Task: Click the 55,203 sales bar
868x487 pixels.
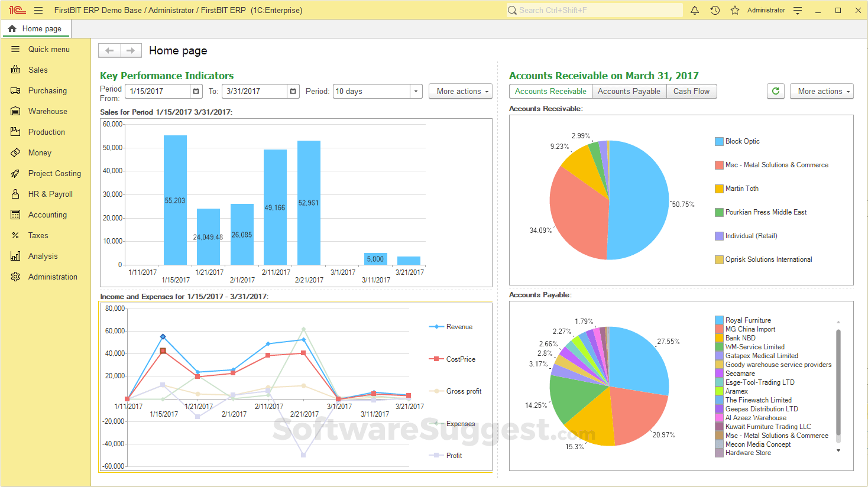Action: [175, 200]
